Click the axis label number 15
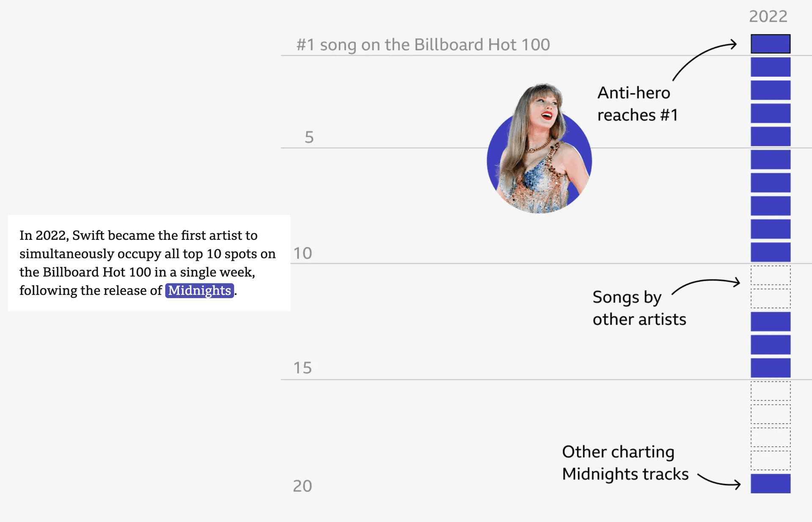The image size is (812, 522). pyautogui.click(x=303, y=368)
